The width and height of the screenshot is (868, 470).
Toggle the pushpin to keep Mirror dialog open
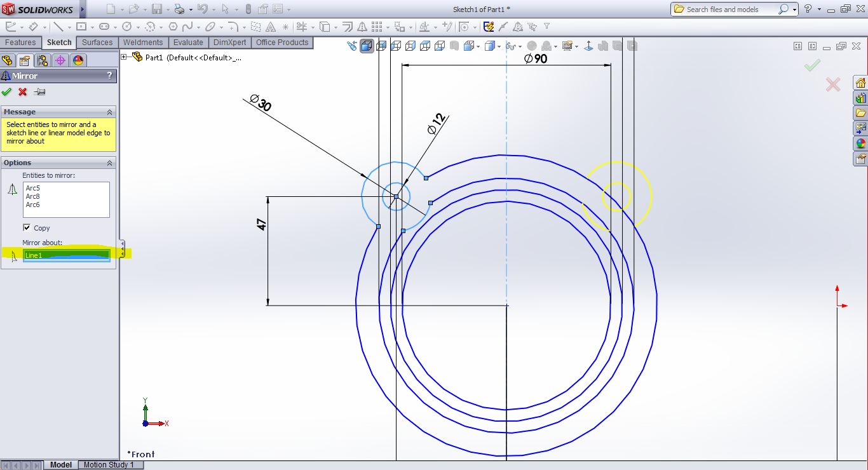(x=38, y=91)
